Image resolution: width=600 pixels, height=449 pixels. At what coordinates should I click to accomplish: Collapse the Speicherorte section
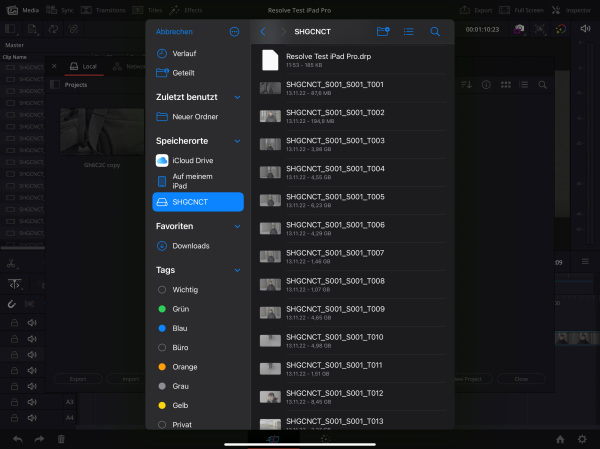(x=237, y=141)
